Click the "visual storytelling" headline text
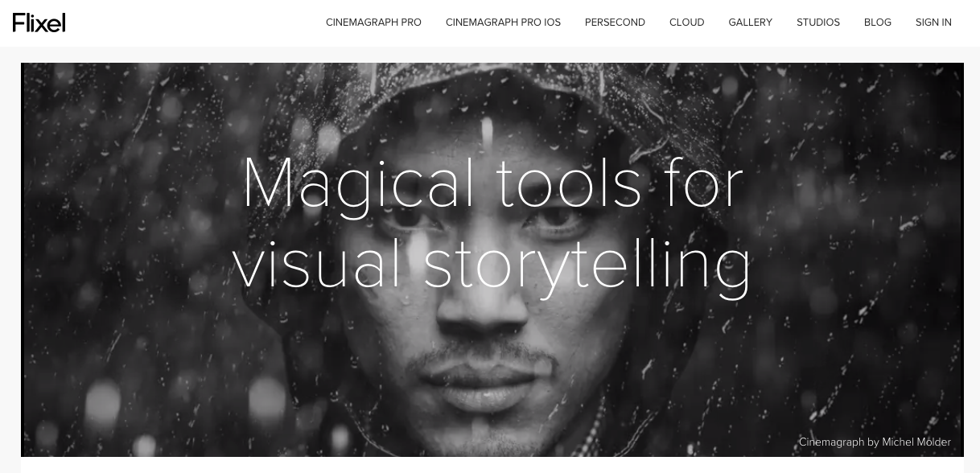The width and height of the screenshot is (980, 473). (492, 264)
